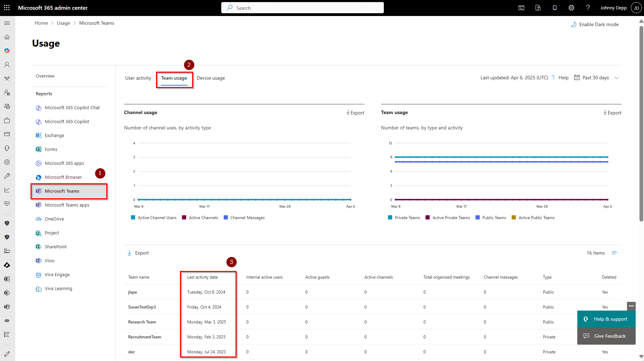Click the question mark help icon in header
The height and width of the screenshot is (361, 644).
tap(588, 8)
